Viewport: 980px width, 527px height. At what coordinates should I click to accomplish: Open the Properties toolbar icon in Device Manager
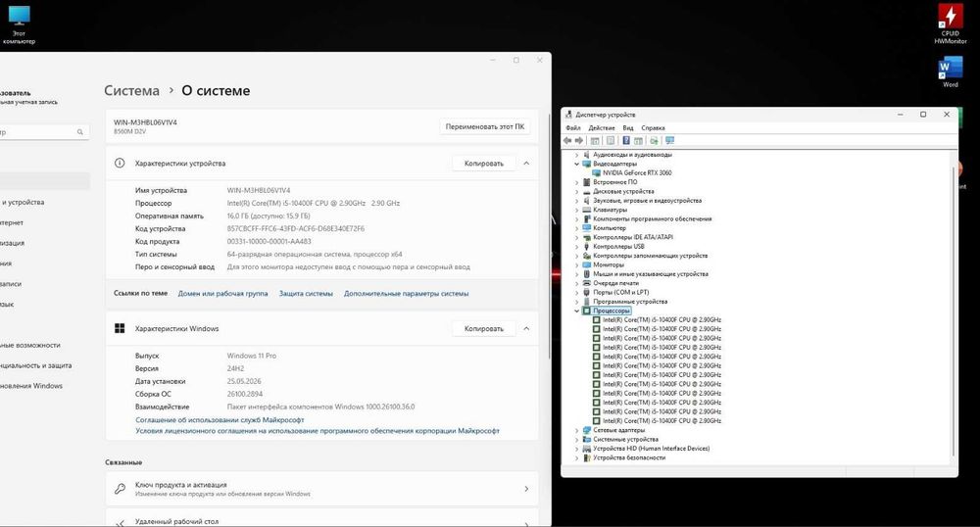[611, 140]
